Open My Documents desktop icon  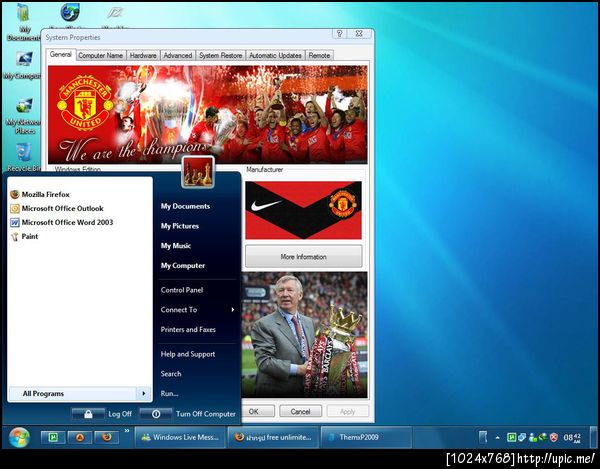pyautogui.click(x=23, y=22)
